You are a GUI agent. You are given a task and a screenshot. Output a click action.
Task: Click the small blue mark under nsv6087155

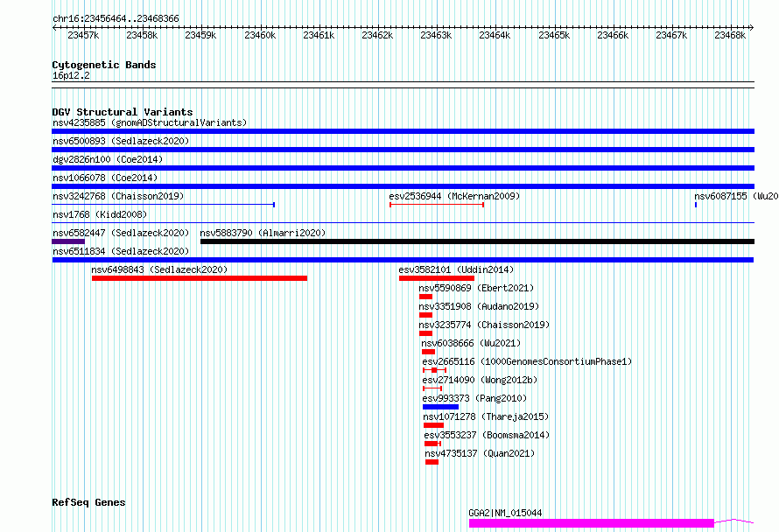coord(696,205)
